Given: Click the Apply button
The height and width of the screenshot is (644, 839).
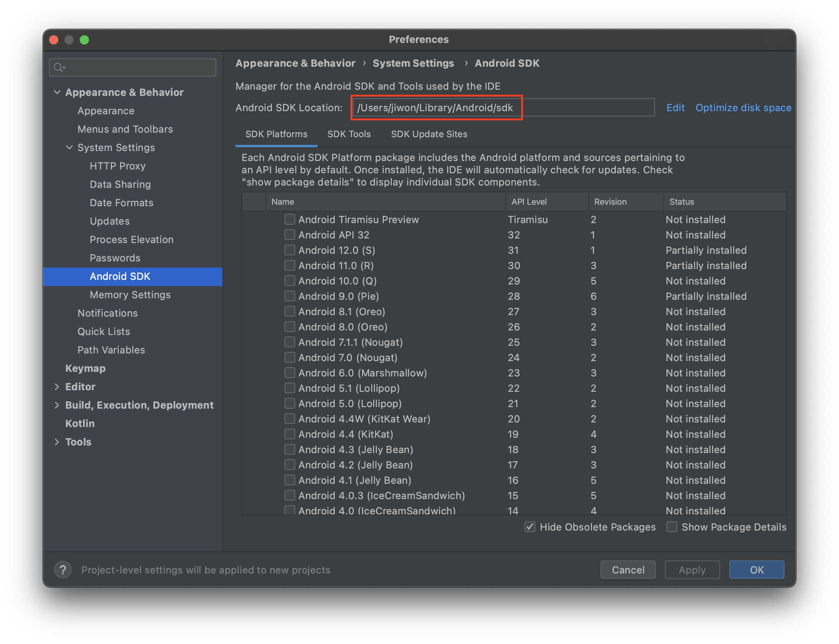Looking at the screenshot, I should pos(692,570).
